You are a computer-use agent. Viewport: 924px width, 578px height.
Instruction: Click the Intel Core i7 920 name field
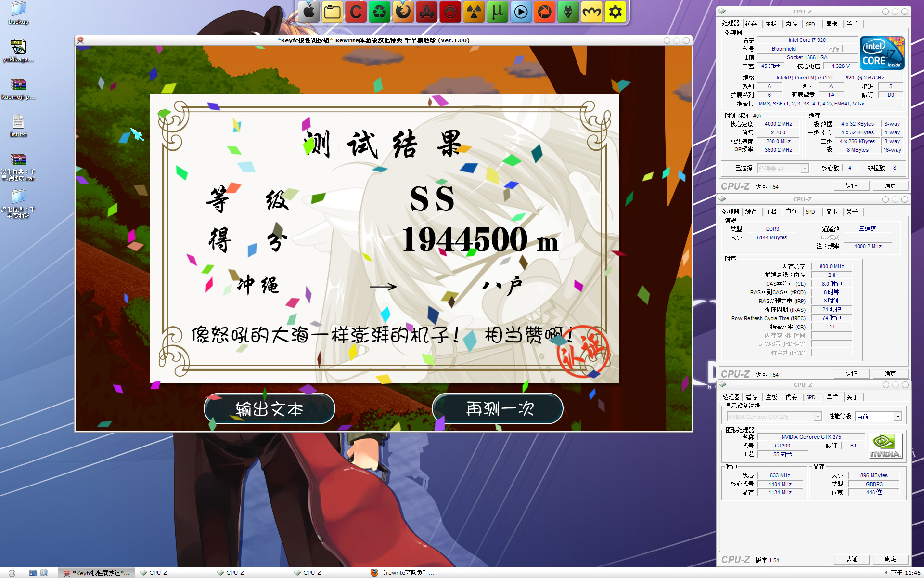[x=807, y=40]
